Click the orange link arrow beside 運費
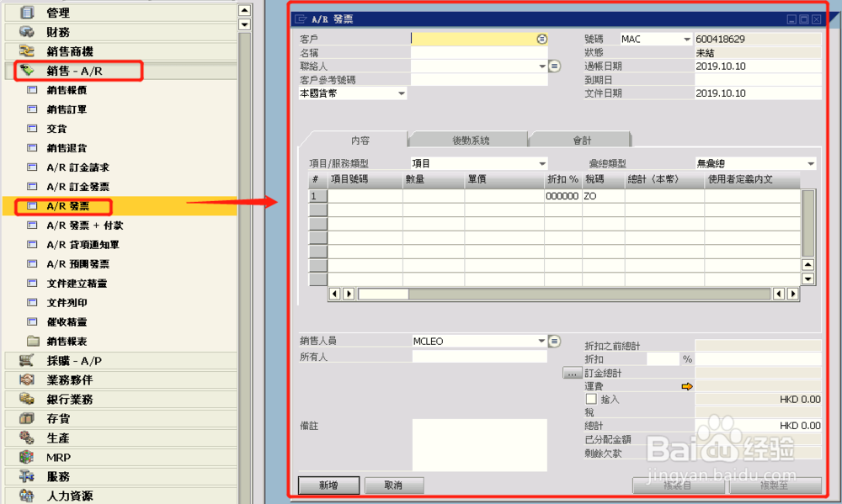This screenshot has height=504, width=842. point(687,386)
